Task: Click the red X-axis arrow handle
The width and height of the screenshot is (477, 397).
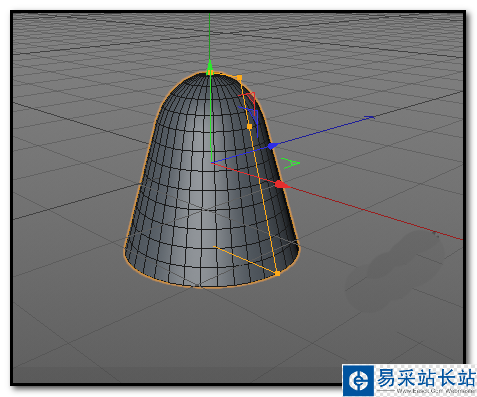Action: [x=281, y=184]
